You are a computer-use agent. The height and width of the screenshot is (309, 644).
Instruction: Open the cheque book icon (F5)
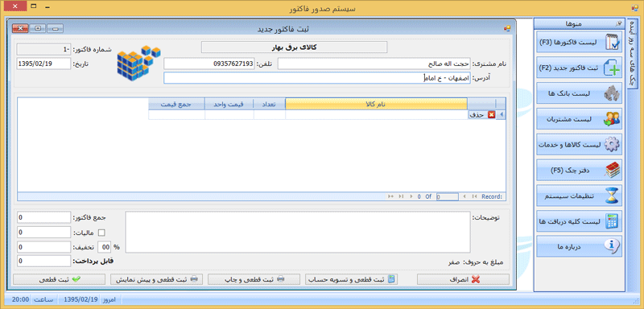[612, 171]
